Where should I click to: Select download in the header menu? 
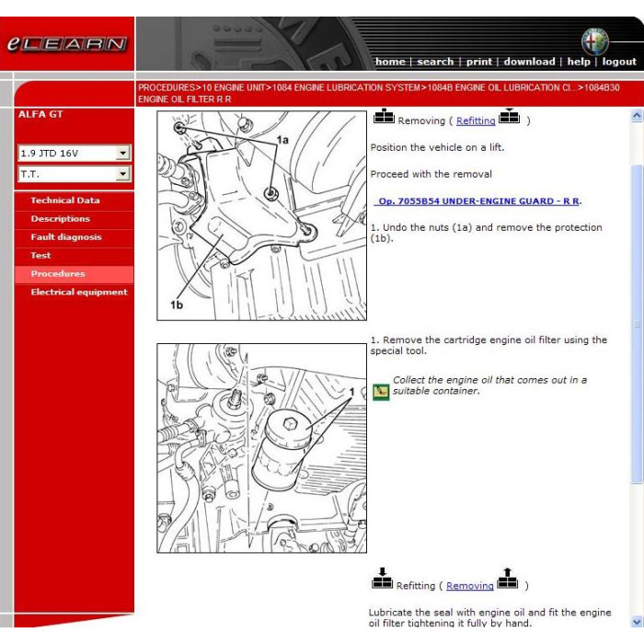click(529, 62)
